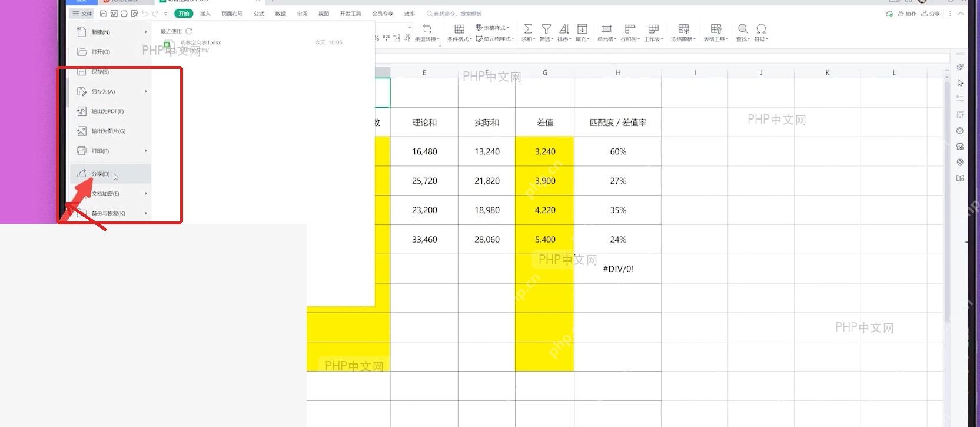Switch to the 页面布局 ribbon tab
The image size is (980, 427).
pos(232,14)
